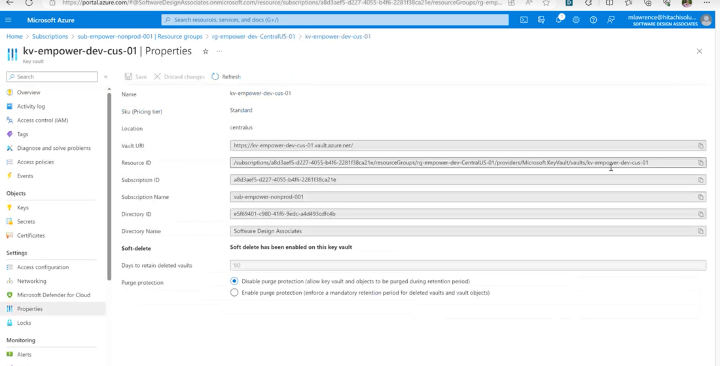
Task: Open kv-empower-dev-cus-01 breadcrumb link
Action: [x=338, y=36]
